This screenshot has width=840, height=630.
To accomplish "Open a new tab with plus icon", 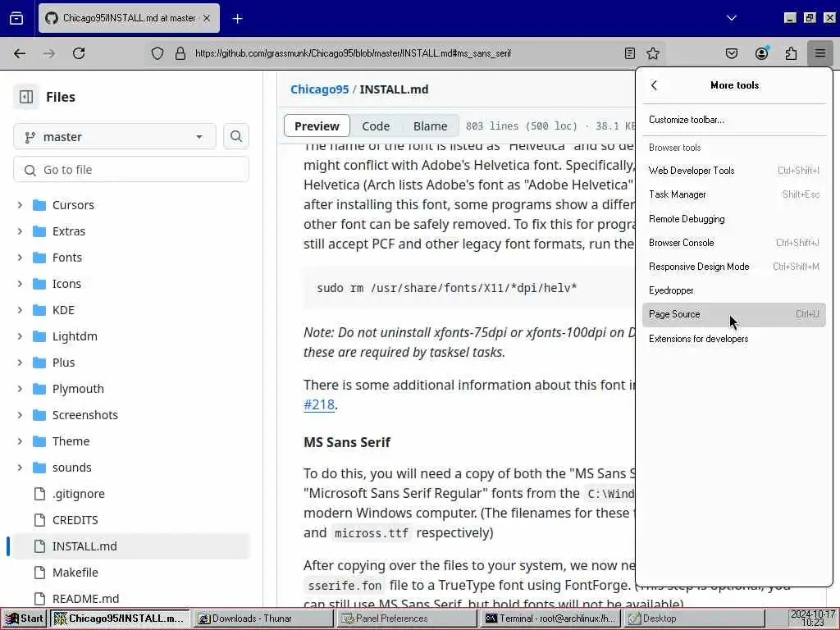I will coord(237,18).
